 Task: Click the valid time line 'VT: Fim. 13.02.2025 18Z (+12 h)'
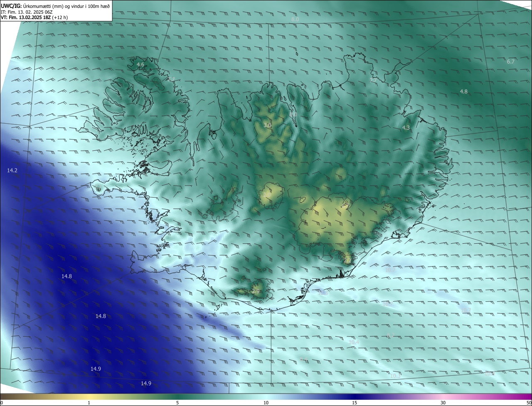coord(34,17)
